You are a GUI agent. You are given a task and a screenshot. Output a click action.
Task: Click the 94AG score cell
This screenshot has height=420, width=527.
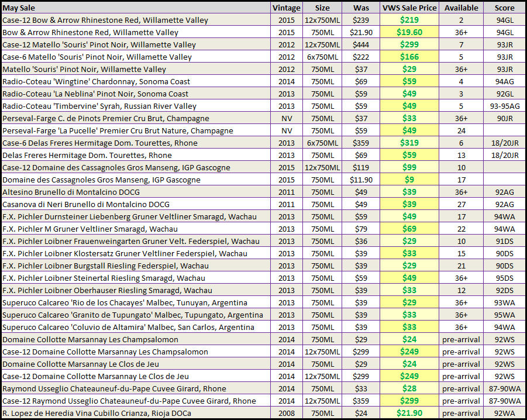pyautogui.click(x=505, y=81)
